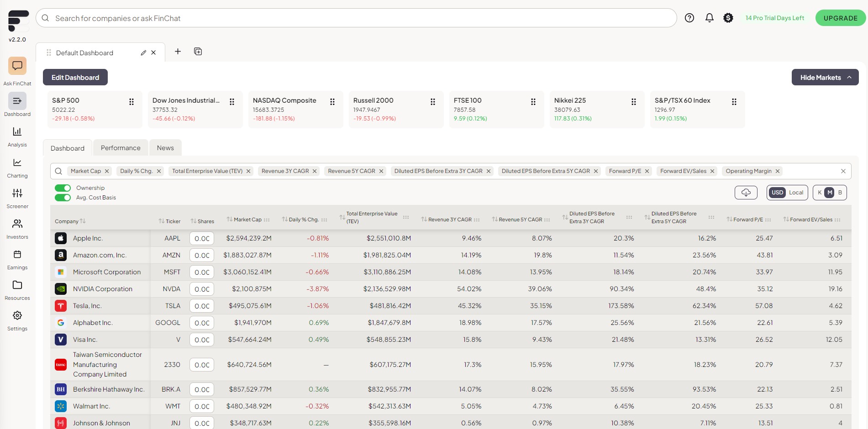The width and height of the screenshot is (868, 429).
Task: Open the Resources folder section
Action: coord(17,290)
